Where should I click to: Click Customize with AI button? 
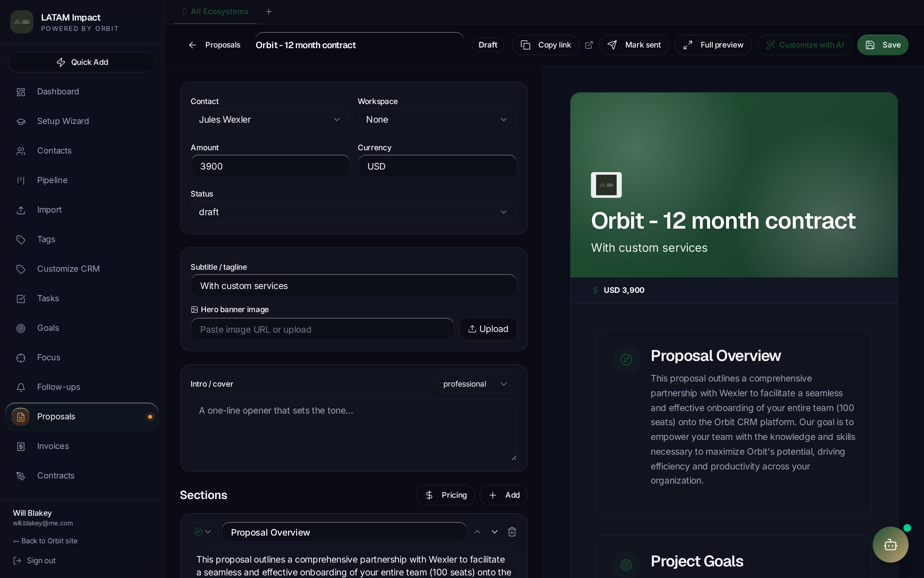point(805,45)
